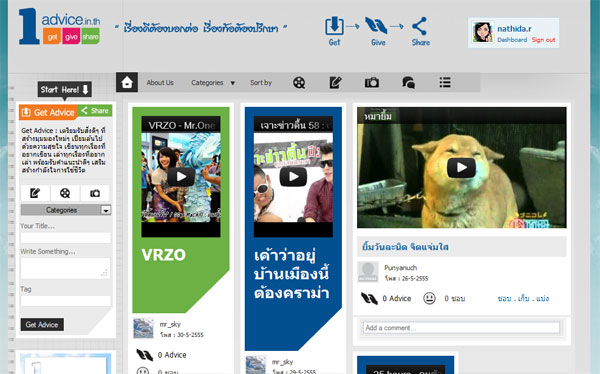Click the 1advice.in.th logo
Image resolution: width=600 pixels, height=374 pixels.
pyautogui.click(x=59, y=26)
